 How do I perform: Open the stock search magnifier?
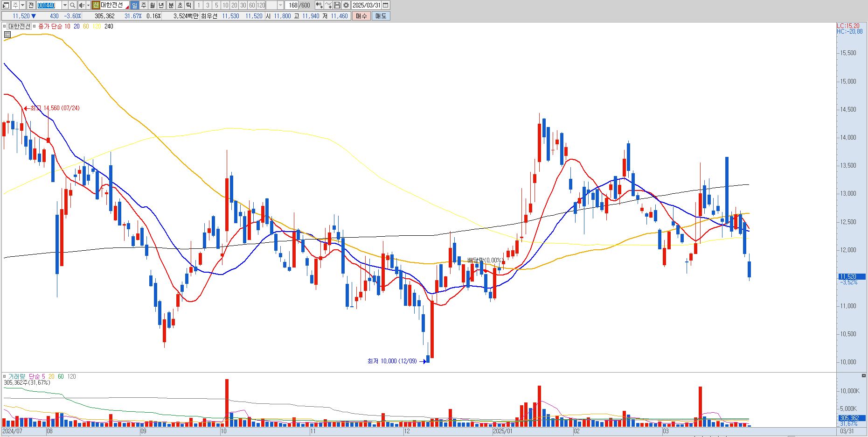(x=73, y=5)
